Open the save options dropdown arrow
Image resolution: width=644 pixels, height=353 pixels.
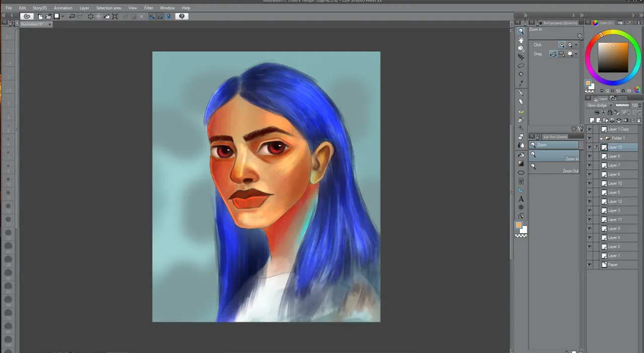point(62,16)
